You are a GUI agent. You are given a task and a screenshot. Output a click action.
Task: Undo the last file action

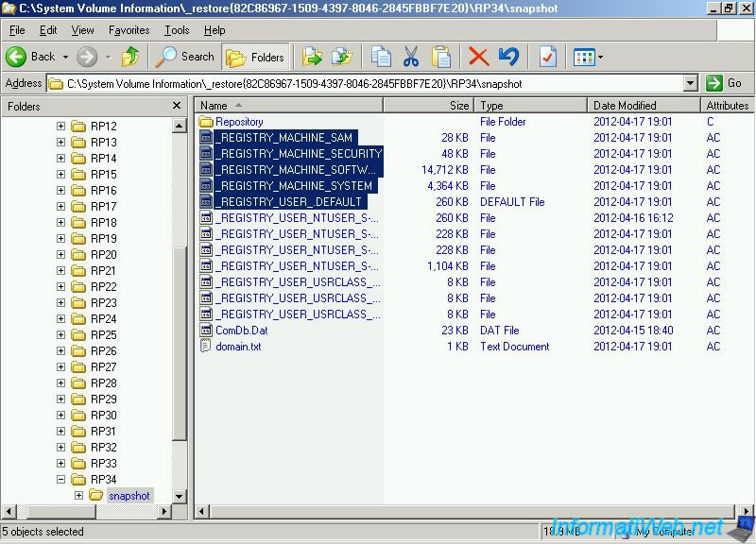coord(508,56)
